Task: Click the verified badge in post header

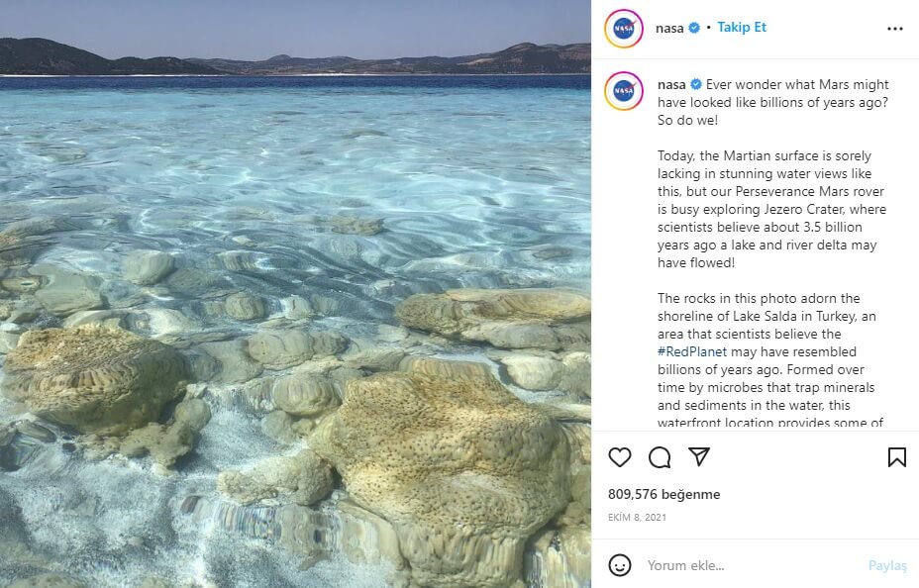Action: point(694,28)
